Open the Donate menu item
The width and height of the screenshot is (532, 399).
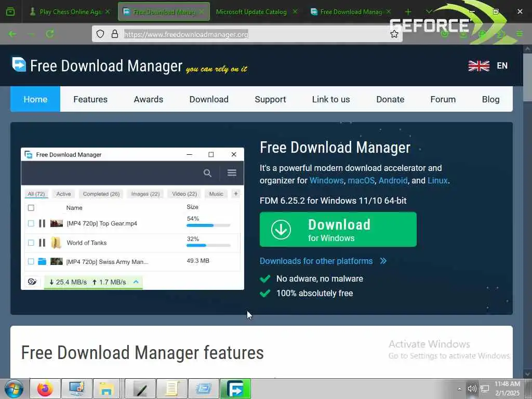coord(390,99)
